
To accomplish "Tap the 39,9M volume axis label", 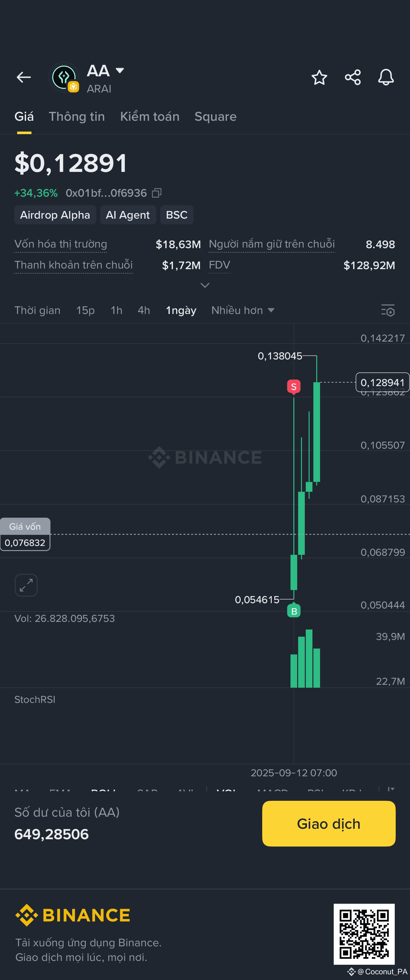I will pyautogui.click(x=390, y=637).
